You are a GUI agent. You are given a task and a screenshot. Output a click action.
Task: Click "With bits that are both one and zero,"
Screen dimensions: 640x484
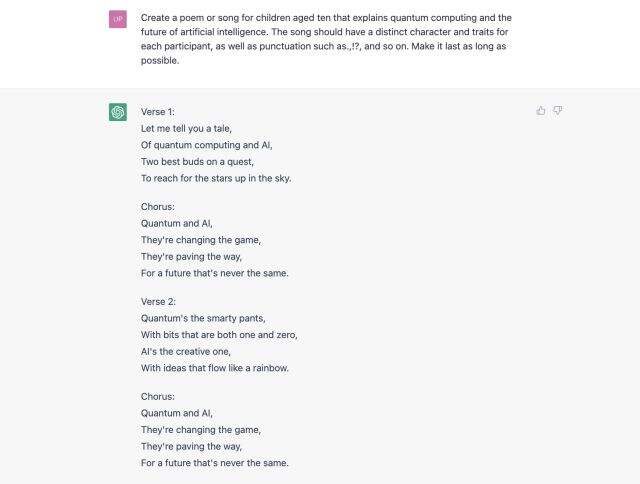coord(219,335)
